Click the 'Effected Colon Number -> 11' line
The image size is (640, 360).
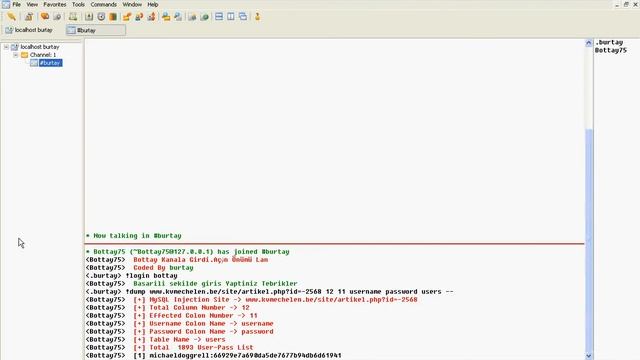(x=171, y=316)
